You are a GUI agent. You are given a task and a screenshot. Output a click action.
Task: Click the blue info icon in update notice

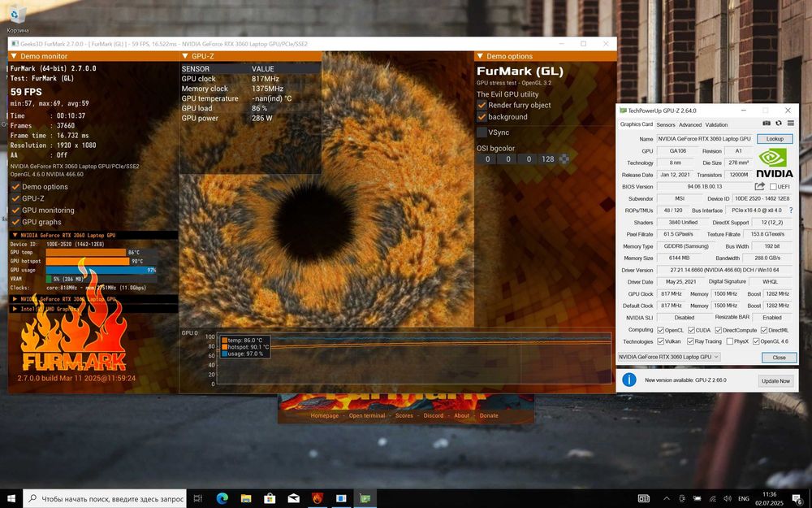(x=628, y=380)
